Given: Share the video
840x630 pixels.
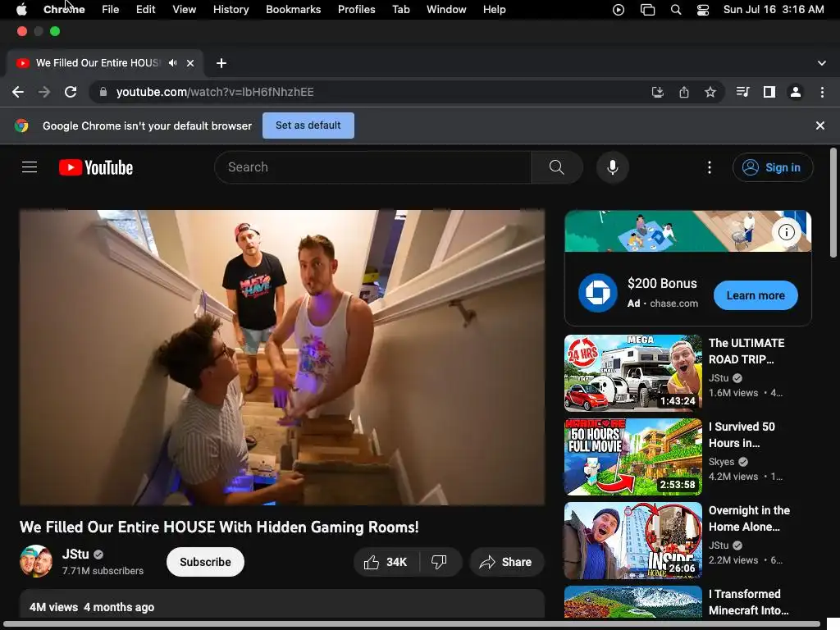Looking at the screenshot, I should tap(506, 562).
